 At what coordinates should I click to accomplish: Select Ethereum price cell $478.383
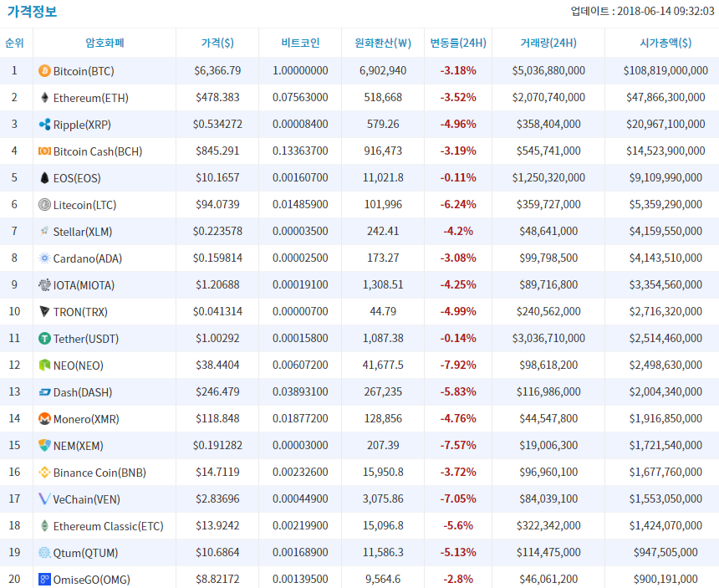217,97
